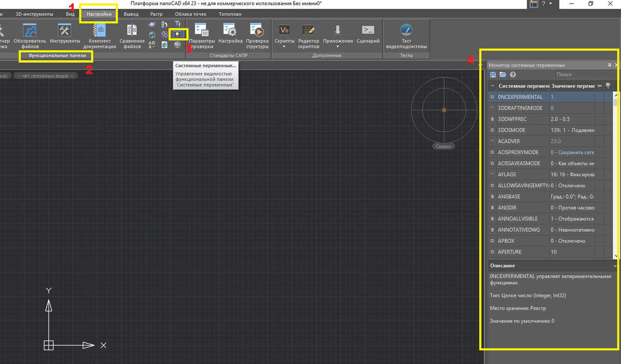Click the AB text-check panel icon
The height and width of the screenshot is (364, 621).
click(152, 45)
